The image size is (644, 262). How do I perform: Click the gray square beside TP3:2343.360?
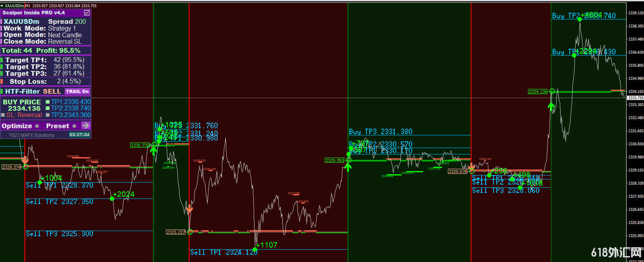48,115
